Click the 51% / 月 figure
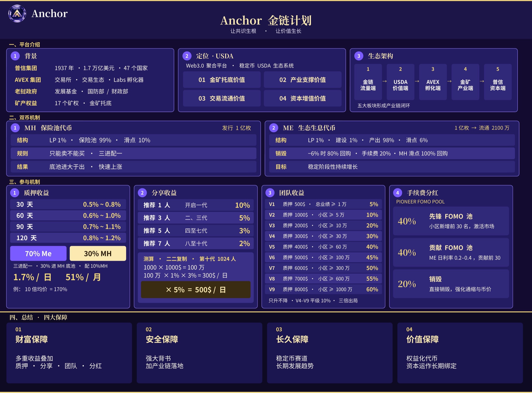532x393 pixels. click(83, 277)
